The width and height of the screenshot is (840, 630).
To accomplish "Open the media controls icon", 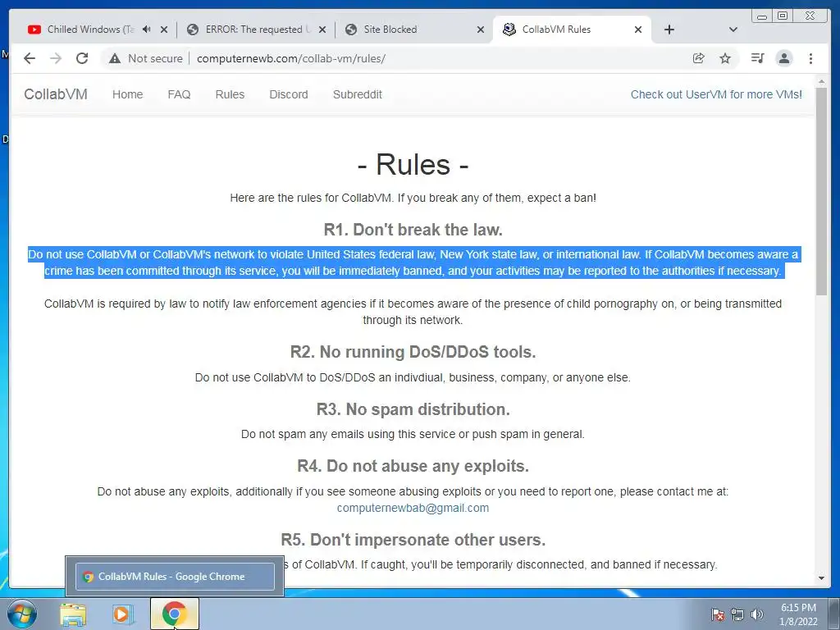I will tap(757, 58).
